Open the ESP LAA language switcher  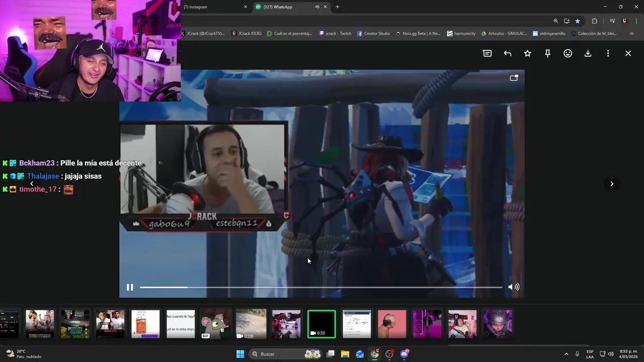point(590,354)
